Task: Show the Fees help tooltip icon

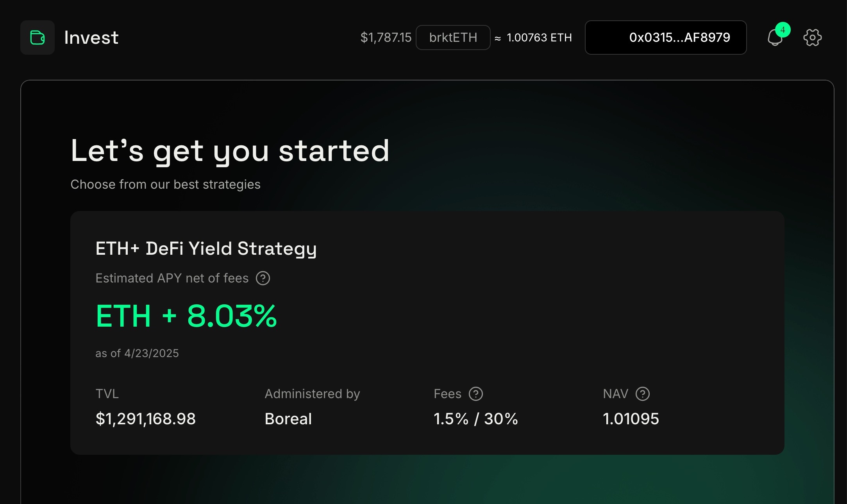Action: click(x=476, y=394)
